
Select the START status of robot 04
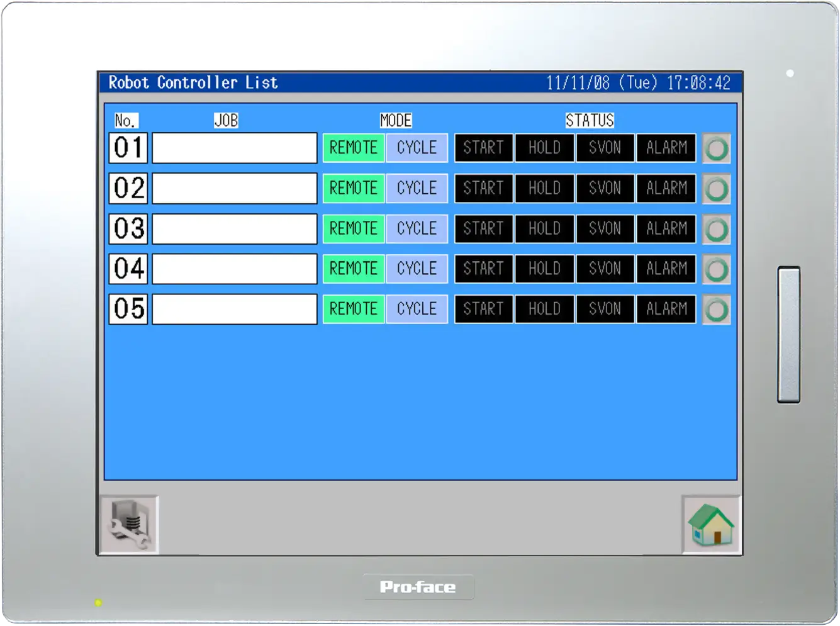pos(483,269)
